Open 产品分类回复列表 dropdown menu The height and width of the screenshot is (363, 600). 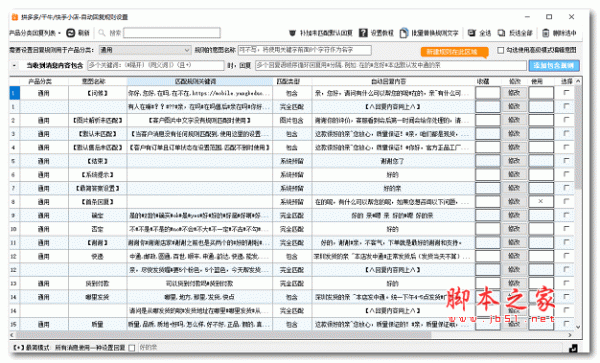(x=35, y=33)
